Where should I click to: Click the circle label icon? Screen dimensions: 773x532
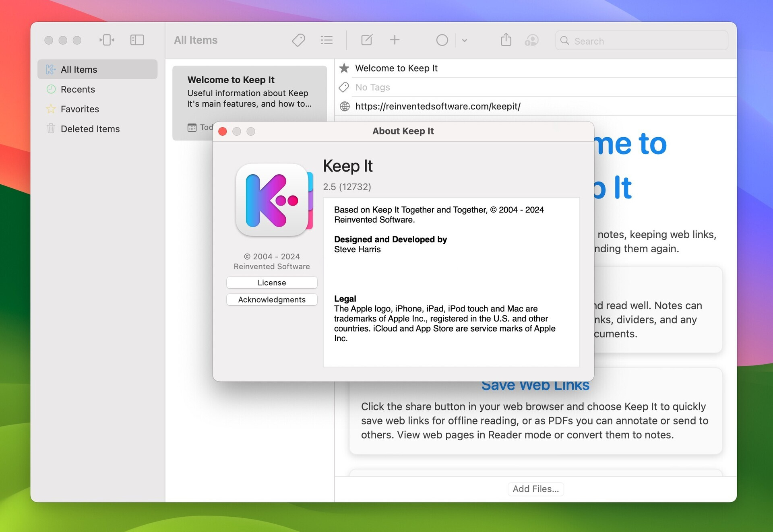click(442, 40)
